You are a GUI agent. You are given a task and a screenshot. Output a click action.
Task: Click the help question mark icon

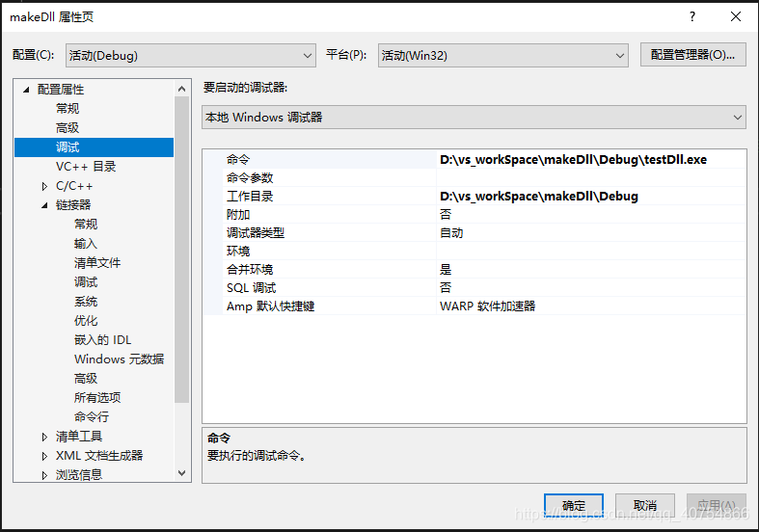tap(692, 17)
